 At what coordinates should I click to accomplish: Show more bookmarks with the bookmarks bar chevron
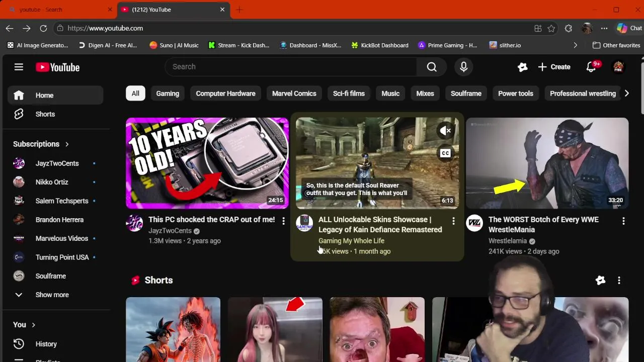(x=575, y=45)
